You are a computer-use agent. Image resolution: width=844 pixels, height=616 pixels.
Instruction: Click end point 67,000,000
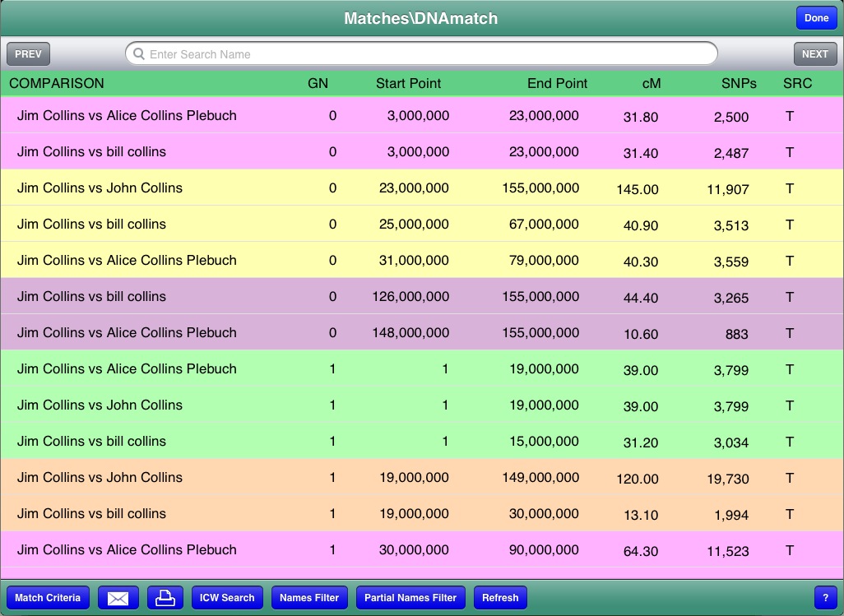pos(544,224)
